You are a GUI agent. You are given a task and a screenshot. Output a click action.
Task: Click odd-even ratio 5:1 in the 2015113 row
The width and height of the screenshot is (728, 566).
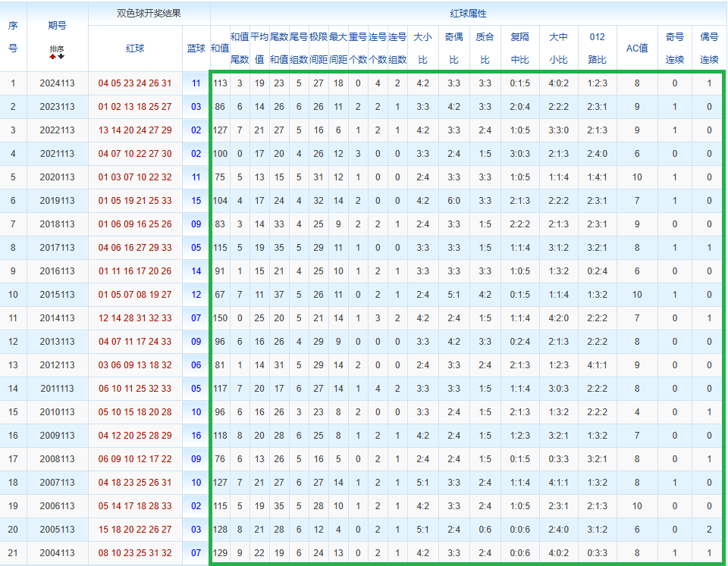click(453, 295)
